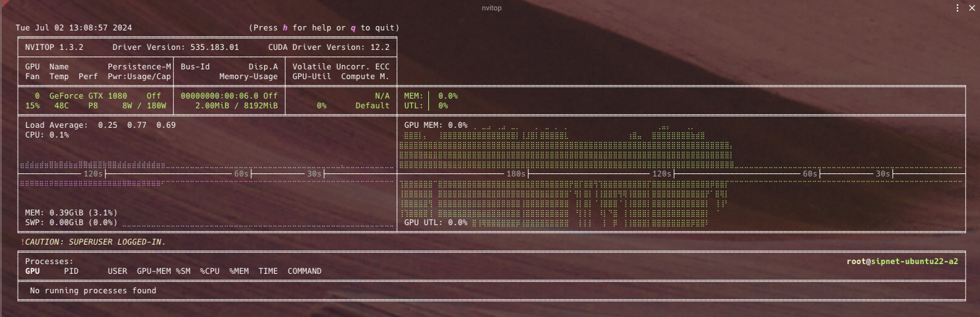Screen dimensions: 980x317
Task: Click the 120s marker on the CPU graph
Action: (x=93, y=174)
